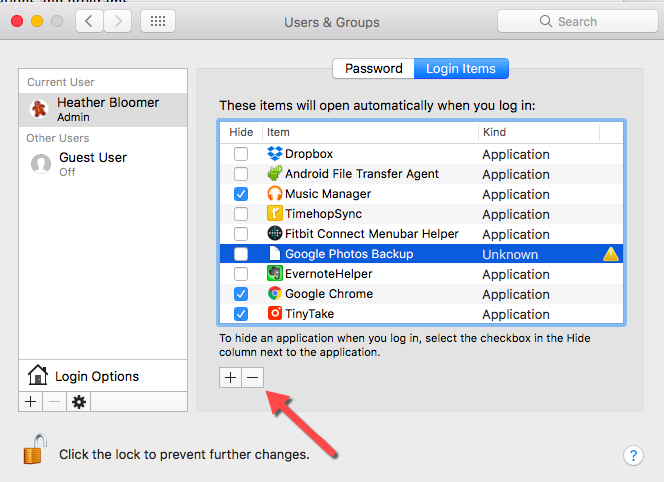
Task: Click the Android File Transfer Agent icon
Action: (275, 173)
